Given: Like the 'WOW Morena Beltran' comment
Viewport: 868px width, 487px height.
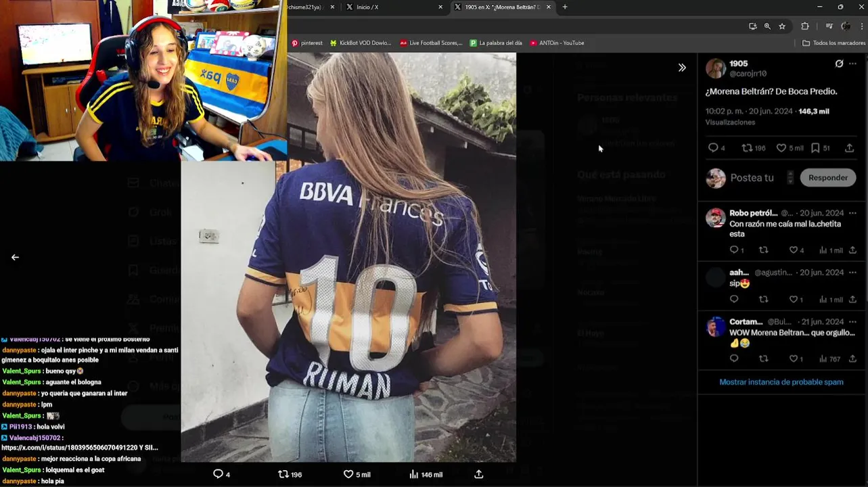Looking at the screenshot, I should 796,358.
